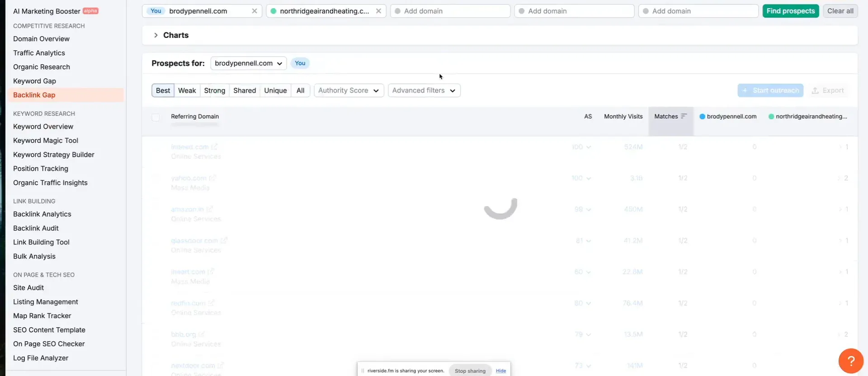The width and height of the screenshot is (868, 376).
Task: Open Organic Traffic Insights in sidebar
Action: pyautogui.click(x=50, y=183)
